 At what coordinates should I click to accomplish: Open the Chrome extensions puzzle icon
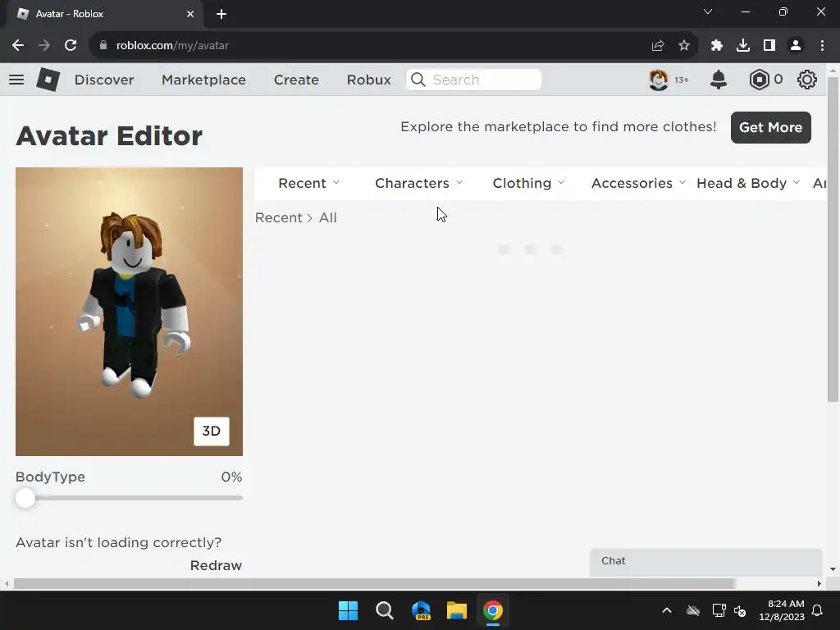717,46
